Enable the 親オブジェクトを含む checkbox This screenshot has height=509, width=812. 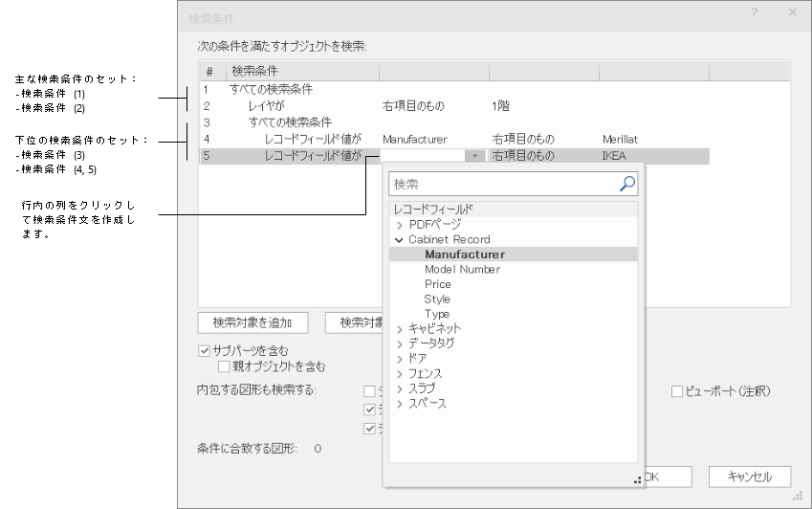pos(225,365)
